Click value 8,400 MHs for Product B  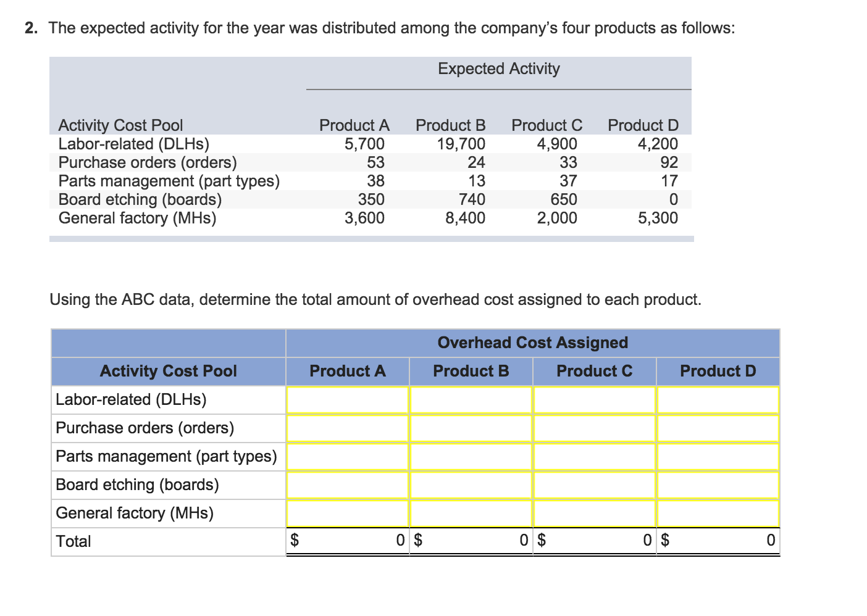465,218
